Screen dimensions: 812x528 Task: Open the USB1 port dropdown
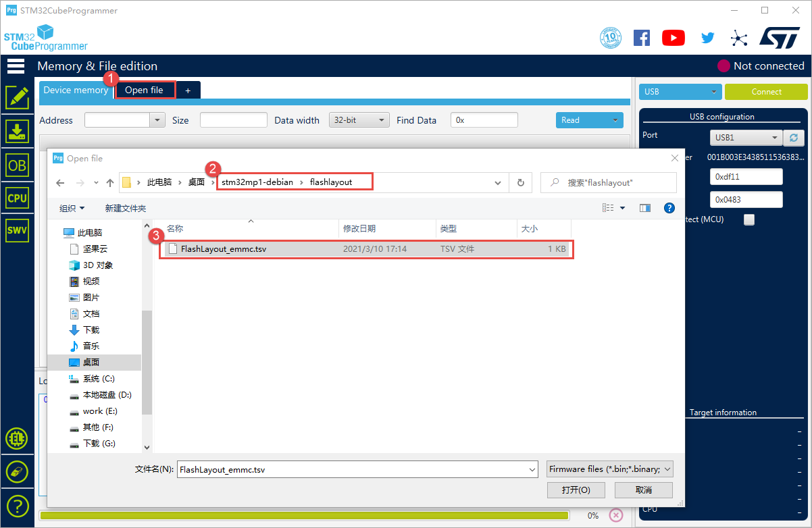[746, 138]
